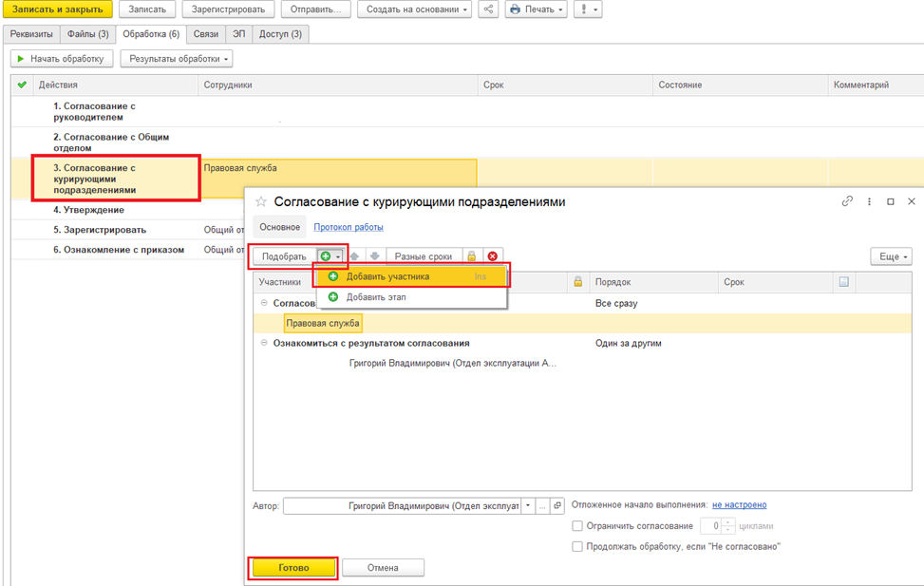Collapse the Ознакомиться с результатом согласования group
The width and height of the screenshot is (924, 586).
click(x=264, y=343)
